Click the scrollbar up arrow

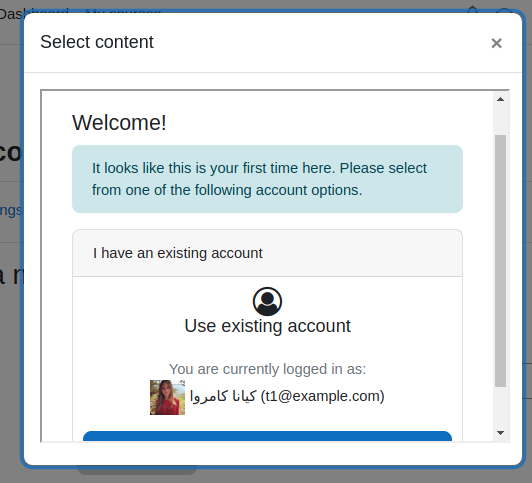[x=500, y=99]
